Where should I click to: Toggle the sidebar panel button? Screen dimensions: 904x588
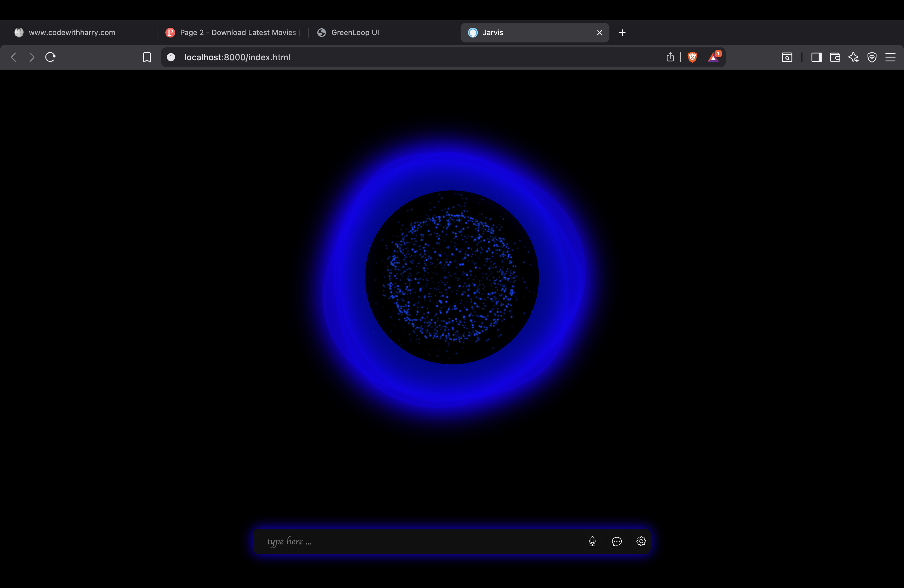(x=816, y=57)
